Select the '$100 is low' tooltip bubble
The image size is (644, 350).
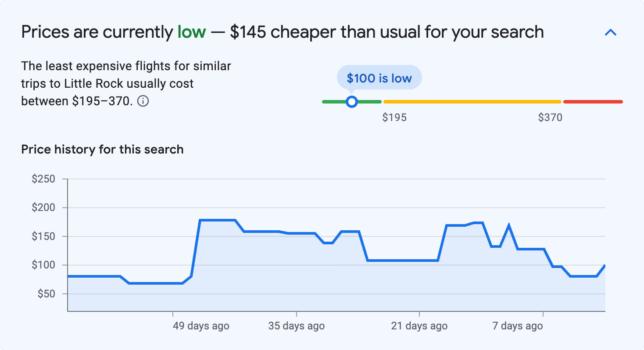coord(379,77)
